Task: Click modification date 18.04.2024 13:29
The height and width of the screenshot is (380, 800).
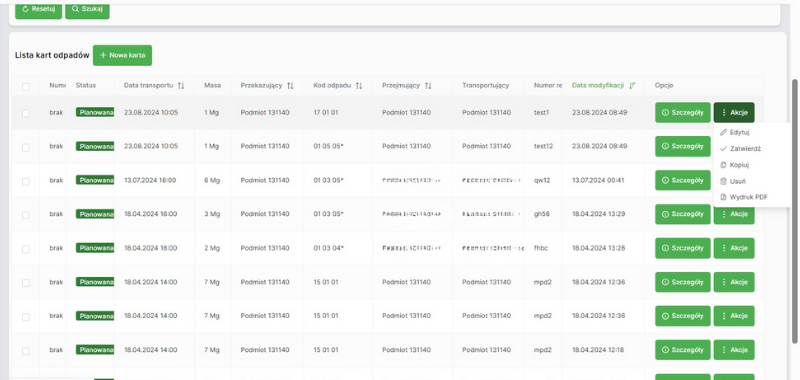Action: click(598, 214)
